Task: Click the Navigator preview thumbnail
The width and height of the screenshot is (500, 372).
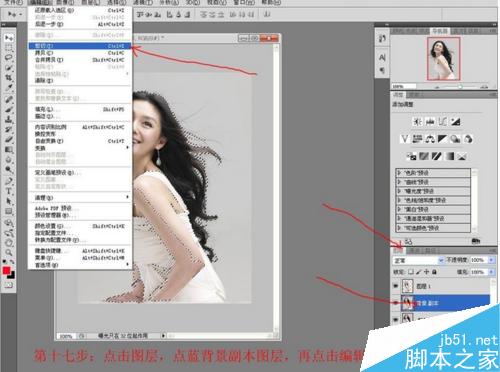Action: pyautogui.click(x=443, y=58)
